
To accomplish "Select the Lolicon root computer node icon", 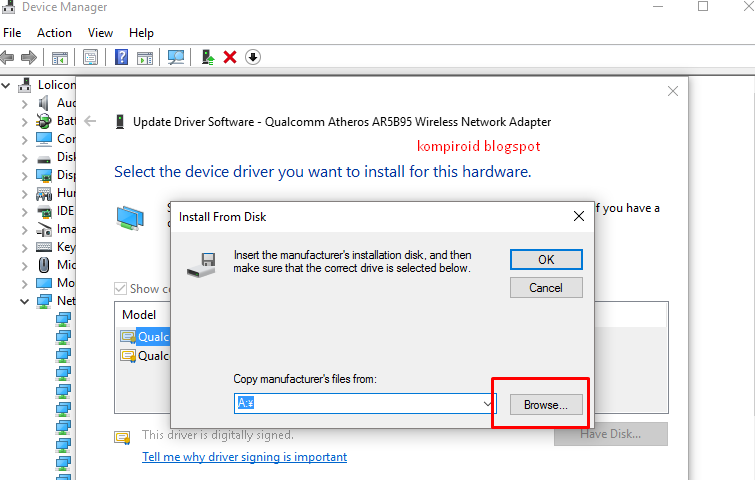I will tap(25, 85).
